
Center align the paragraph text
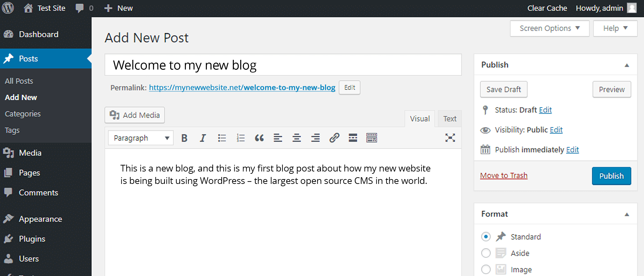click(297, 137)
